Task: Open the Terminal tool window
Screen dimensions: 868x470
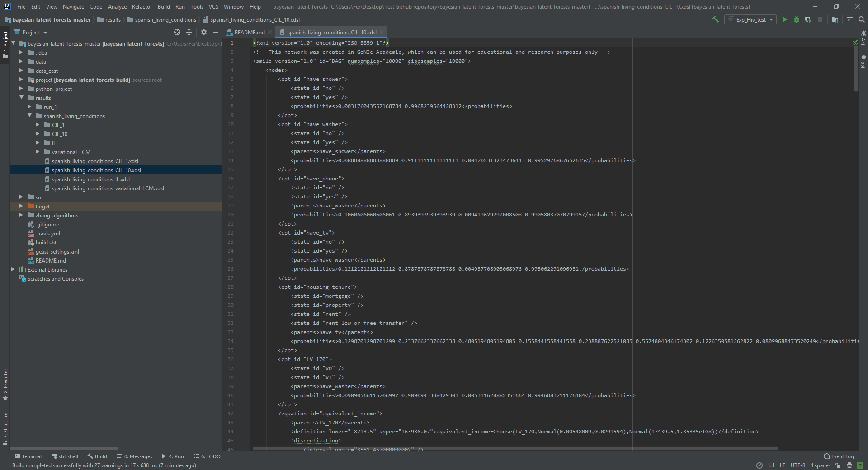Action: pos(28,456)
